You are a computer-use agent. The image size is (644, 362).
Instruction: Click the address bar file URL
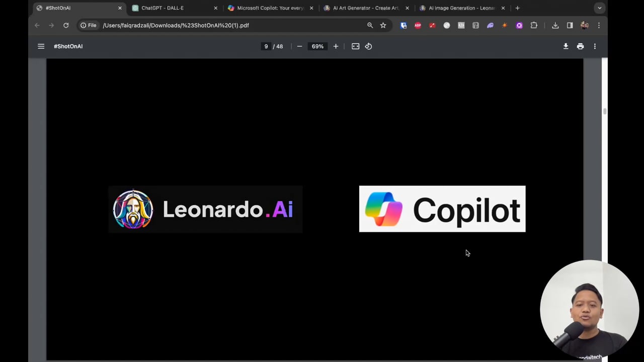tap(176, 25)
